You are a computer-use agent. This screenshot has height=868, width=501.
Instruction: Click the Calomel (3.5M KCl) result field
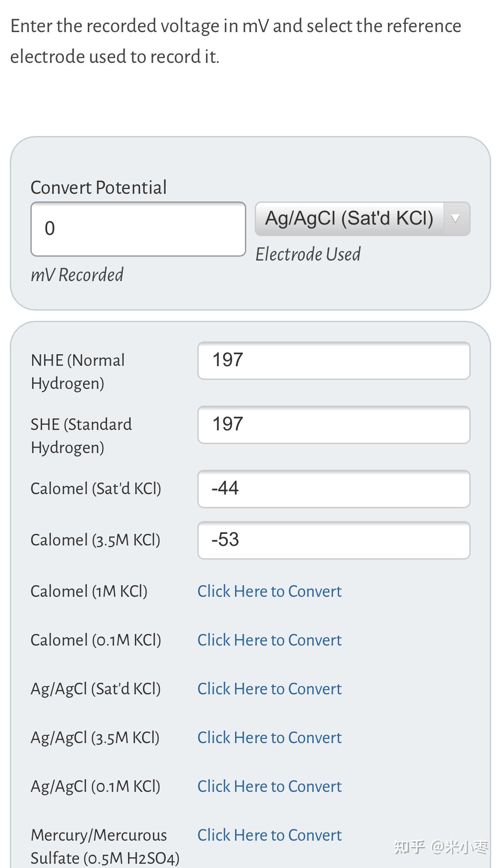click(x=334, y=540)
